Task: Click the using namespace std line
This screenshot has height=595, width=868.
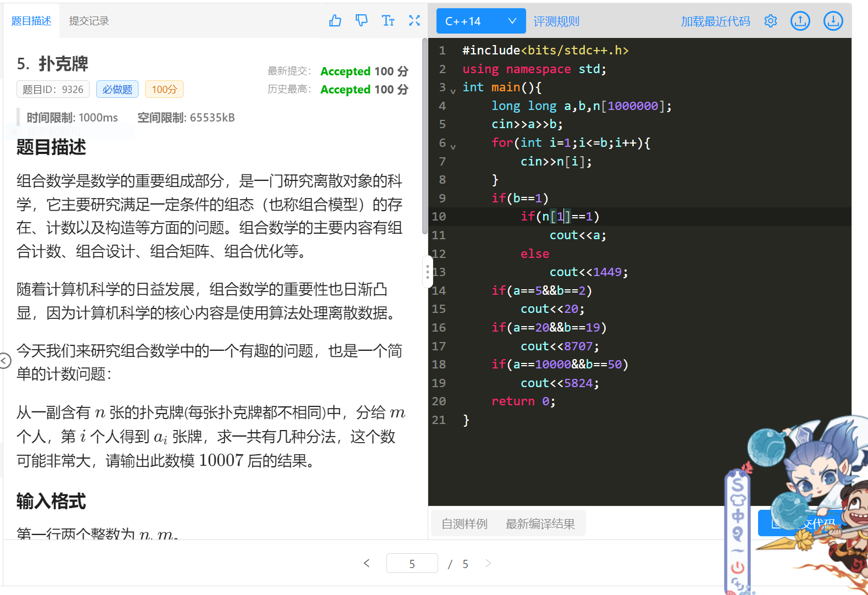Action: [534, 69]
